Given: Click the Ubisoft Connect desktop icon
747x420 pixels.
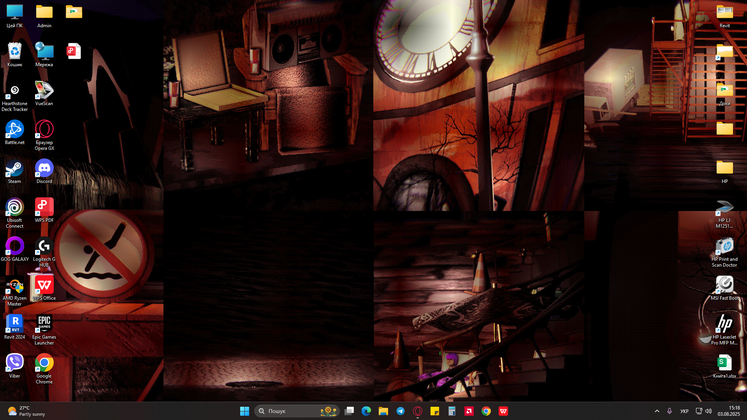Looking at the screenshot, I should pyautogui.click(x=14, y=213).
